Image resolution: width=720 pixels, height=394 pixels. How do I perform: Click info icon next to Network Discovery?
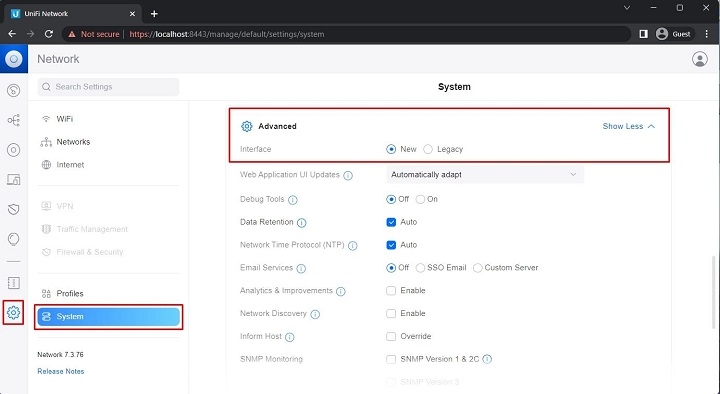pos(315,314)
